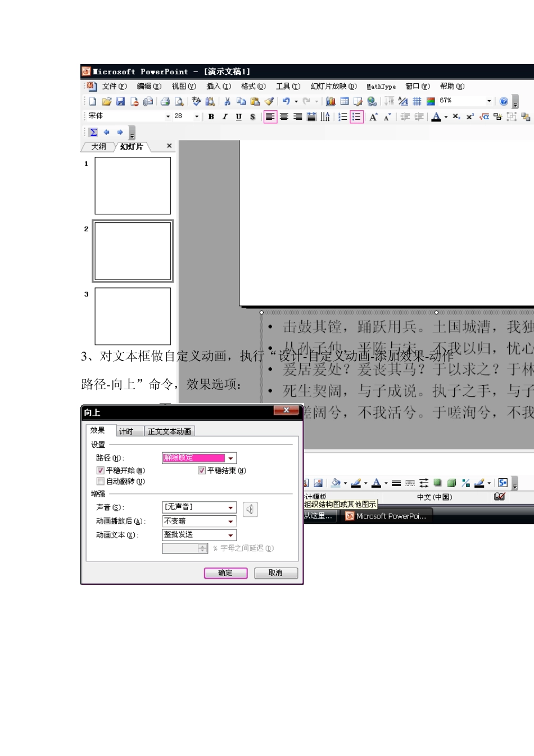Click Decrease Font Size icon
Image resolution: width=534 pixels, height=756 pixels.
[x=387, y=117]
